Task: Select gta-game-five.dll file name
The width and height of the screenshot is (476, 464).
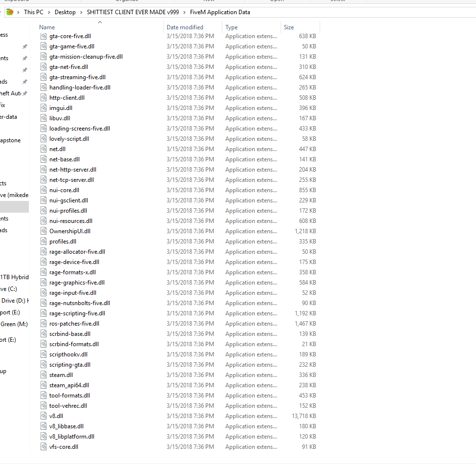Action: 72,46
